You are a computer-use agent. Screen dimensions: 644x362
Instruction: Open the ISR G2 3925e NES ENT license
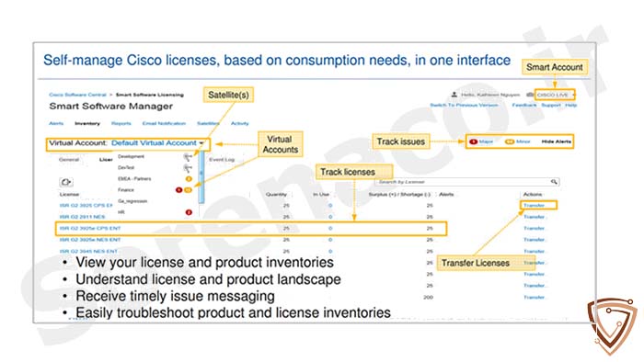(x=90, y=240)
